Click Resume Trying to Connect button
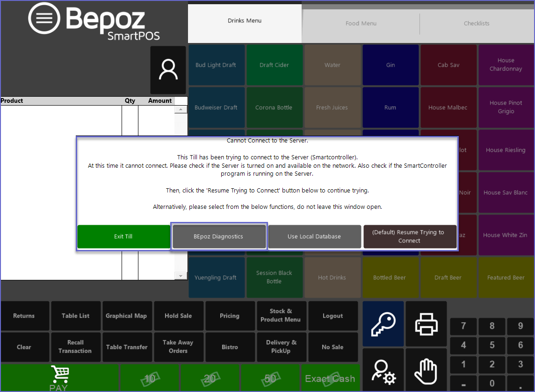This screenshot has height=392, width=535. coord(410,236)
